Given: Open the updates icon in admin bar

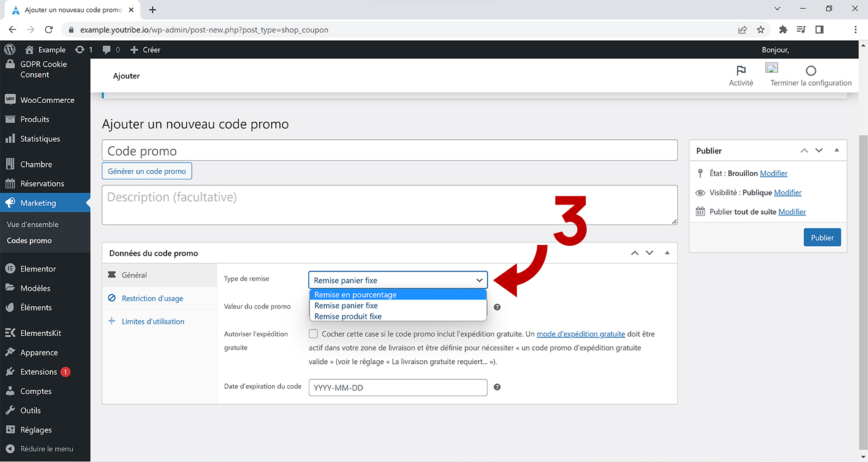Looking at the screenshot, I should [80, 49].
